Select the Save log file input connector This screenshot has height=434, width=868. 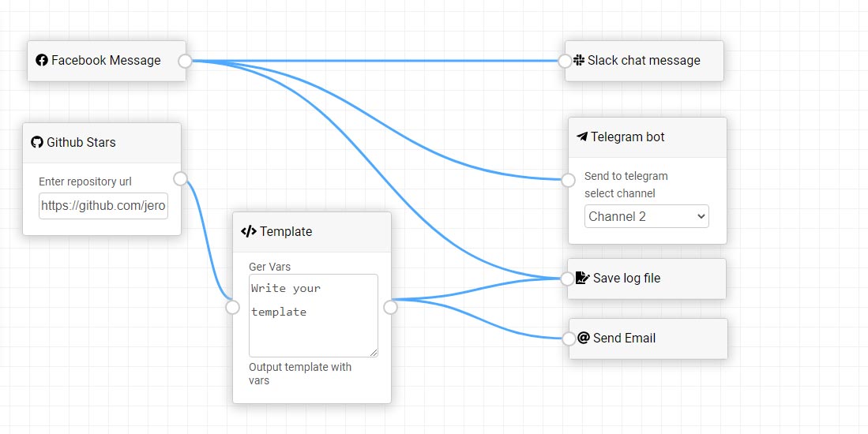pyautogui.click(x=567, y=279)
